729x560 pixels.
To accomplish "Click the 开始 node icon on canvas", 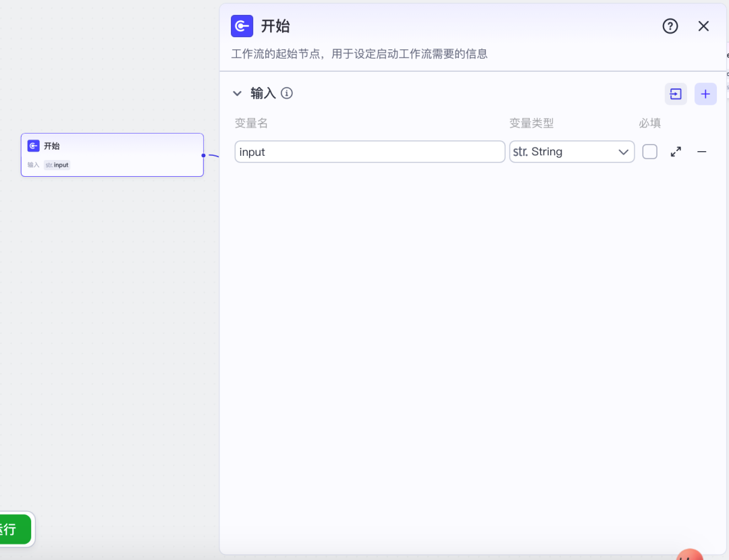I will point(34,146).
